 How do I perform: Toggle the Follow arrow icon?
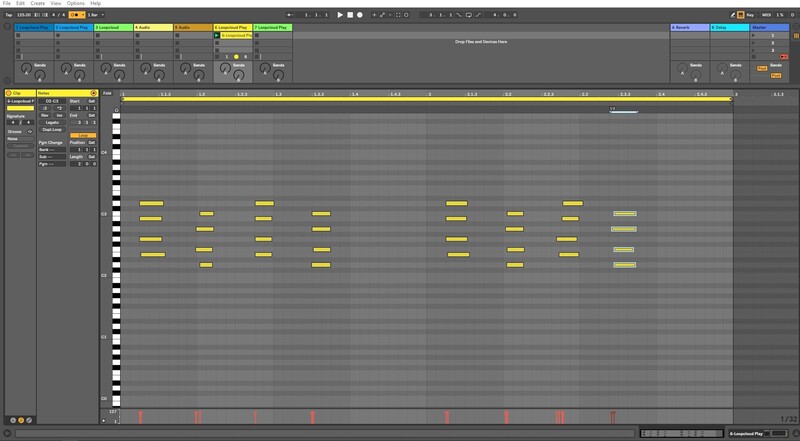(289, 15)
